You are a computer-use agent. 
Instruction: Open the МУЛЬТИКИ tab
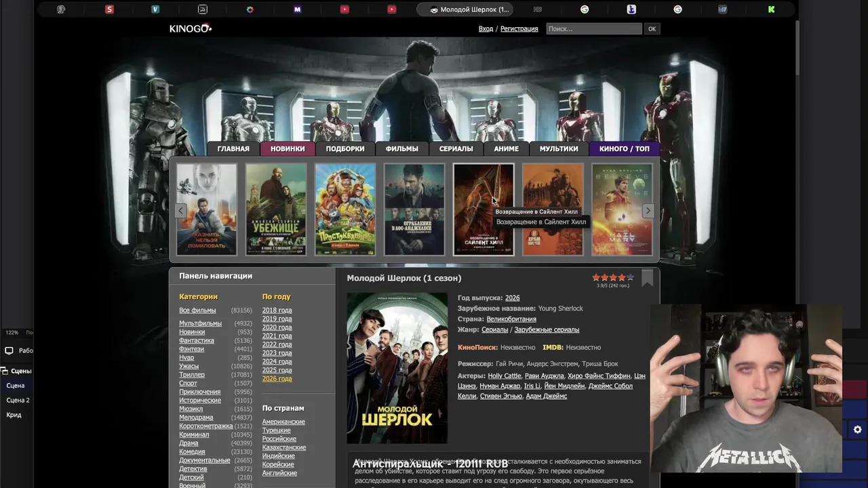coord(559,148)
